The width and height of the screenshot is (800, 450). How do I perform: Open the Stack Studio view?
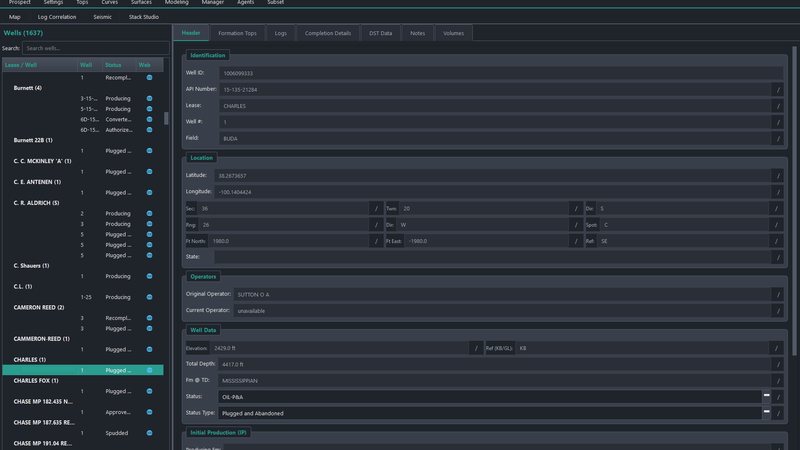click(143, 17)
